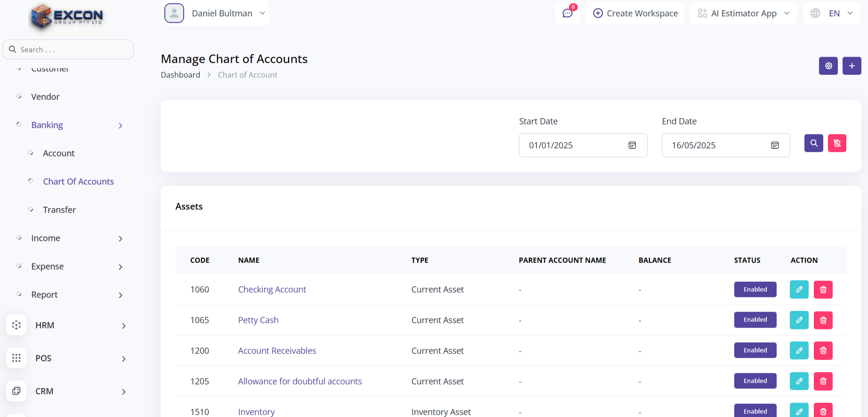Select Transfer in the Banking submenu
The width and height of the screenshot is (868, 417).
(59, 210)
